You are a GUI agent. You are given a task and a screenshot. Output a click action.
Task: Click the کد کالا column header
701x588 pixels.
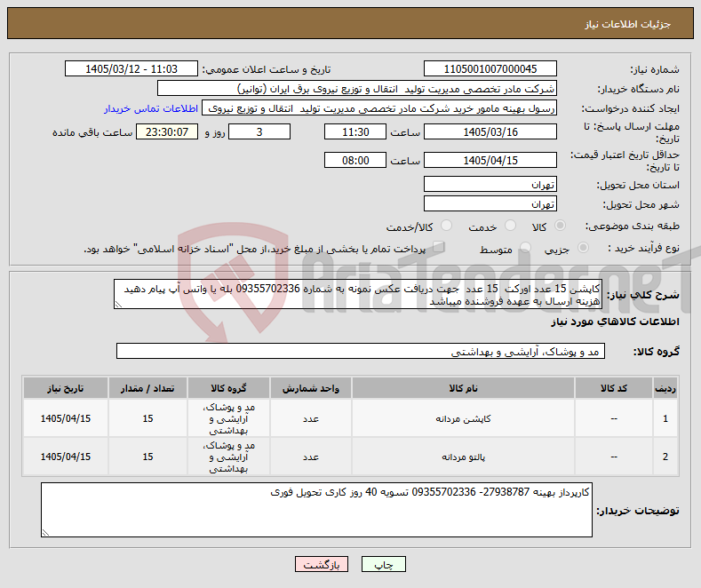coord(614,388)
